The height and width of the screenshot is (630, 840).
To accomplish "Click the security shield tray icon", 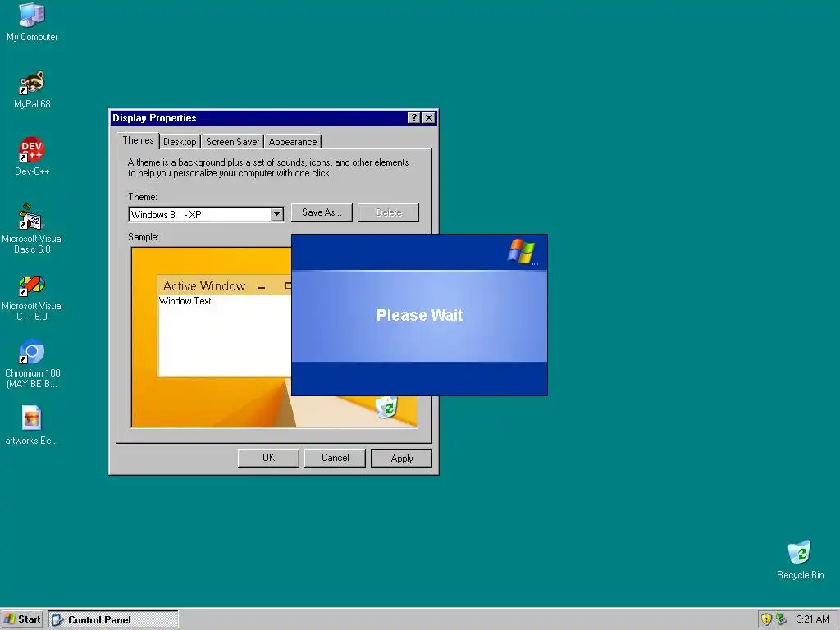I will [x=766, y=619].
